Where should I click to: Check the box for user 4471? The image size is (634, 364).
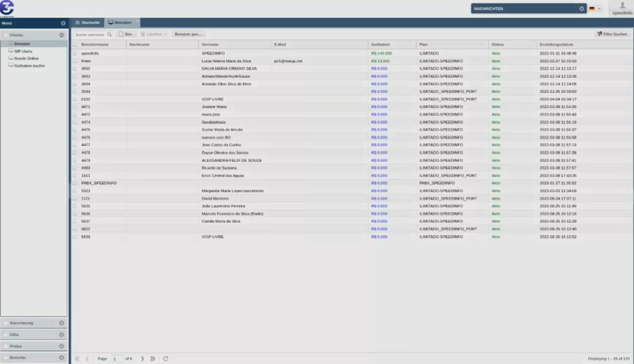(x=75, y=107)
